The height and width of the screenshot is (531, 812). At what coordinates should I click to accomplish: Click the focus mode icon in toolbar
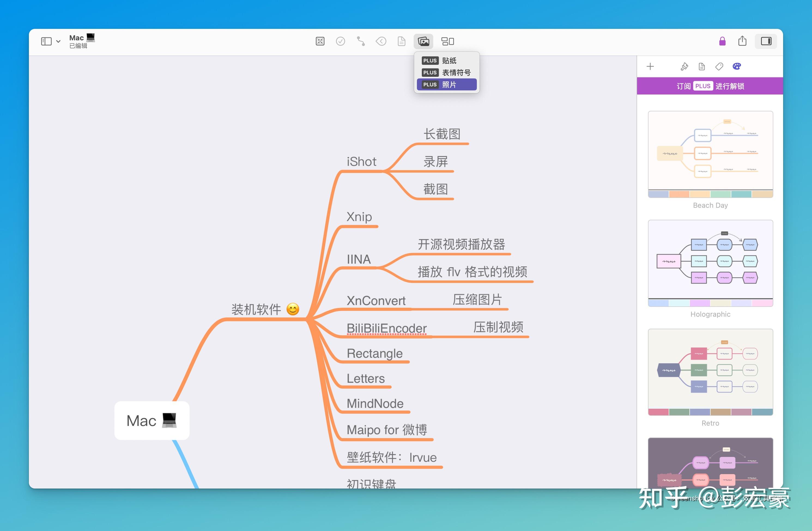coord(319,41)
